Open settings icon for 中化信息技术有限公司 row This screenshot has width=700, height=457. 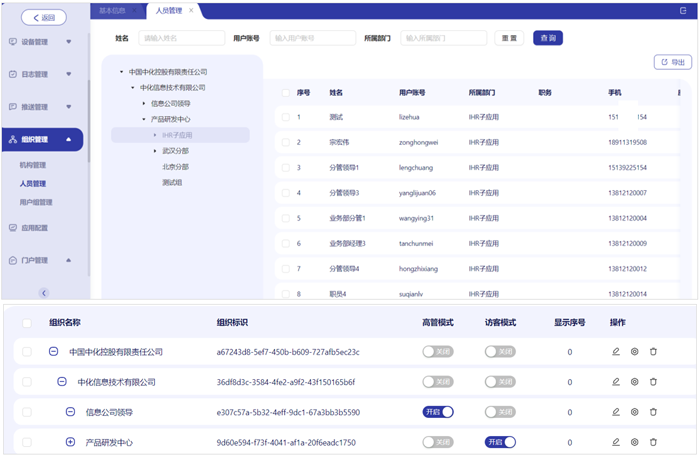pos(634,382)
